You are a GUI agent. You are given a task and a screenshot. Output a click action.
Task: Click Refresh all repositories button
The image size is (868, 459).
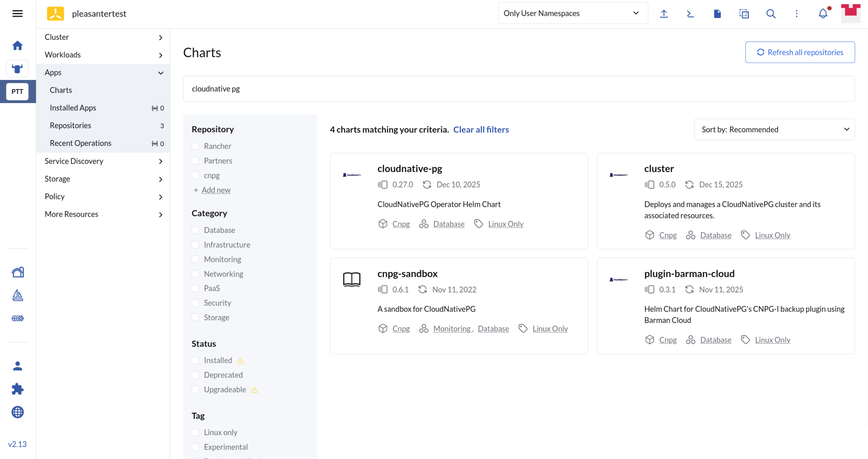[800, 52]
